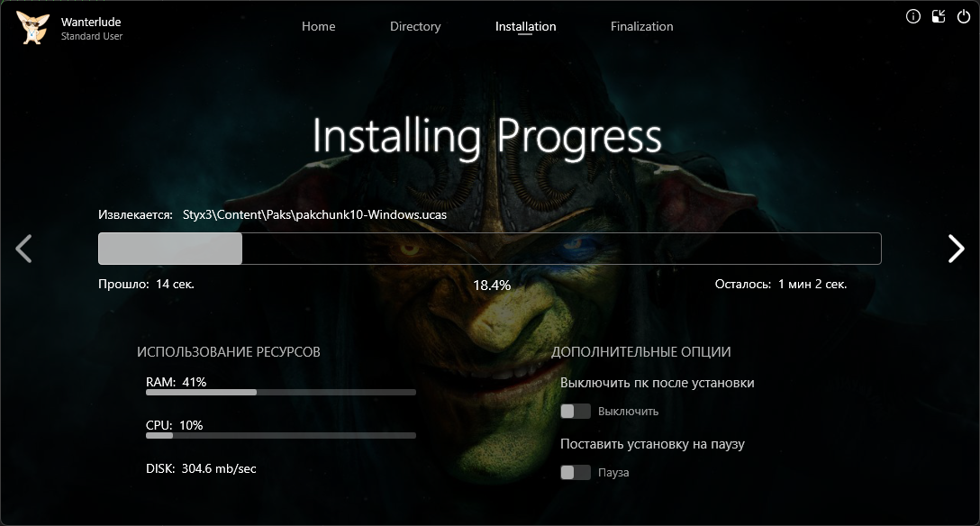Image resolution: width=980 pixels, height=526 pixels.
Task: Click the minimize-to-corner window icon
Action: (939, 16)
